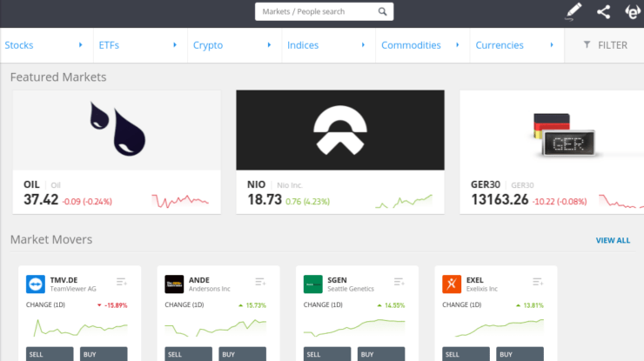This screenshot has width=644, height=361.
Task: Expand the Stocks category arrow
Action: point(80,44)
